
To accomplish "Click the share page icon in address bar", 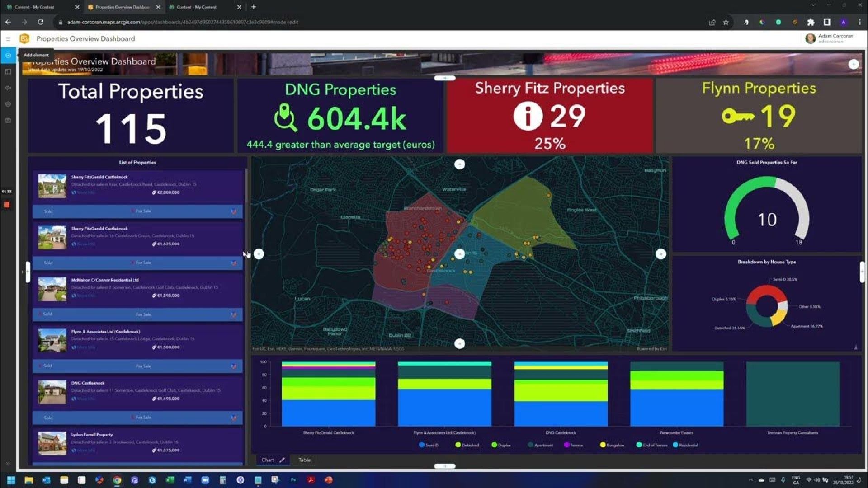I will coord(712,22).
